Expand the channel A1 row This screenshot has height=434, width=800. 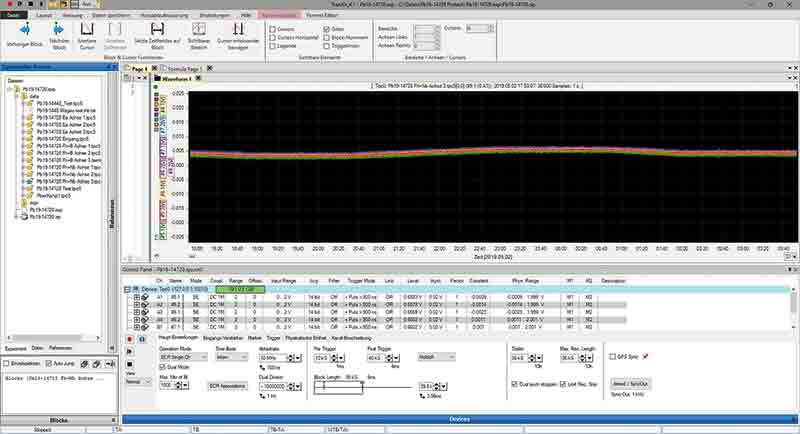pos(137,297)
